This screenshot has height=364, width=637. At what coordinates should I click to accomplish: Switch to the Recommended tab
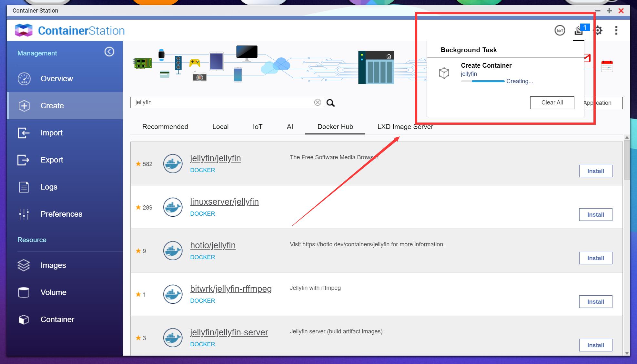click(x=165, y=127)
